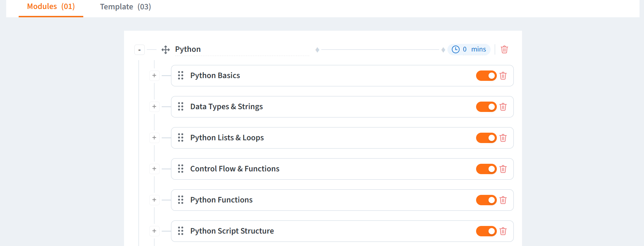This screenshot has width=644, height=246.
Task: Toggle the Python Functions switch
Action: click(486, 200)
